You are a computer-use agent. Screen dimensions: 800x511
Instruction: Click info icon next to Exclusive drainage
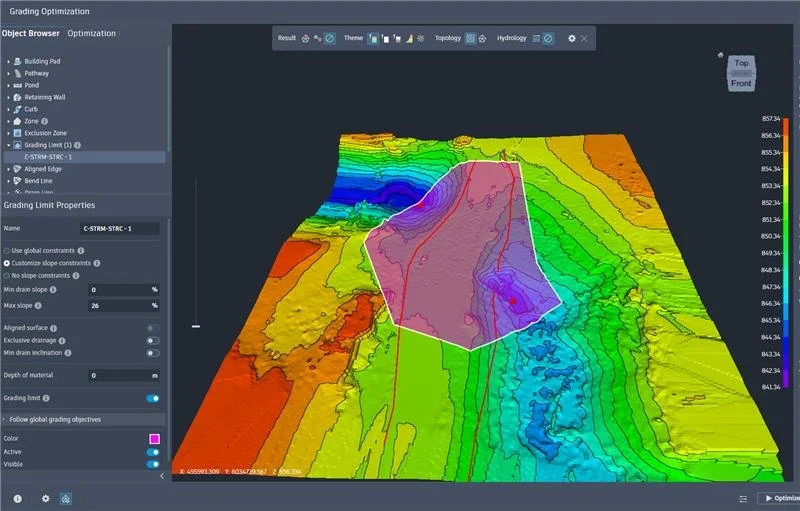coord(62,341)
